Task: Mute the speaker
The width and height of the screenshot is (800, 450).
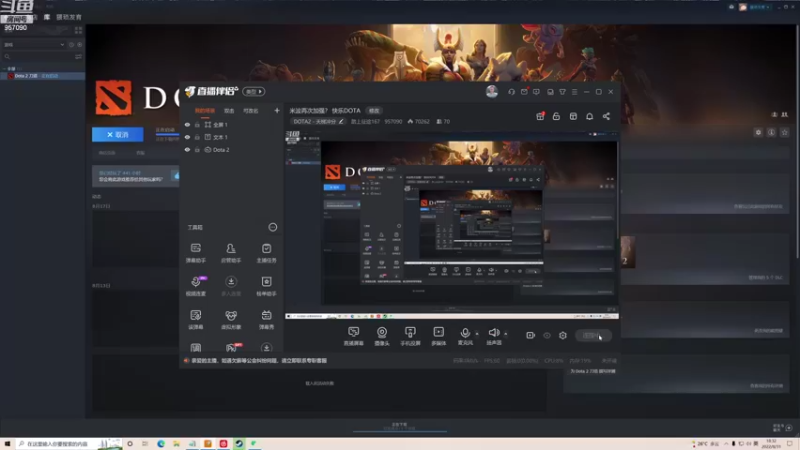Action: (493, 335)
